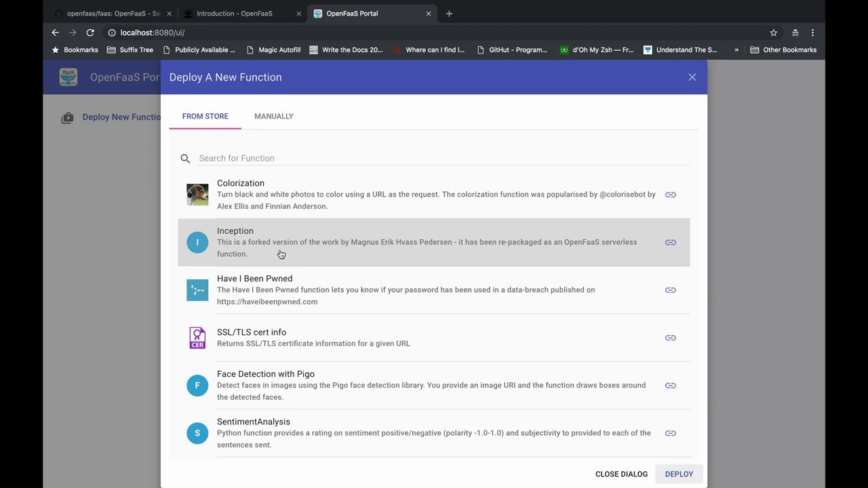Image resolution: width=868 pixels, height=488 pixels.
Task: Open the d'Oh My Zsh bookmark
Action: pyautogui.click(x=596, y=50)
